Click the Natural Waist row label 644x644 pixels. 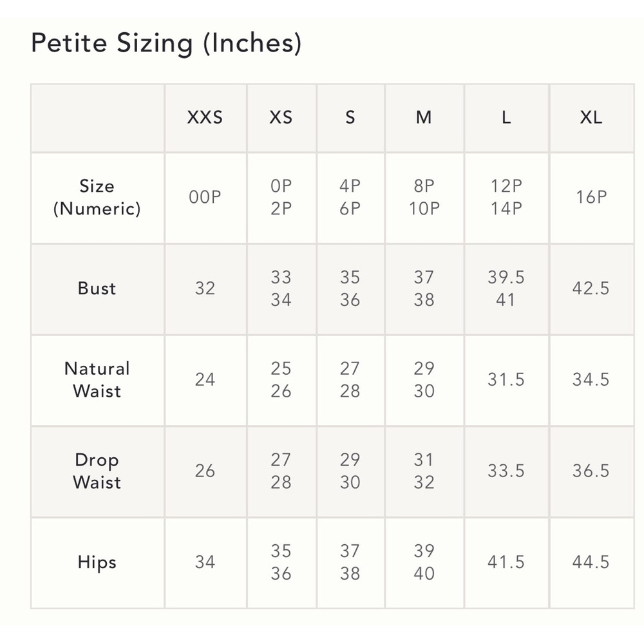97,379
